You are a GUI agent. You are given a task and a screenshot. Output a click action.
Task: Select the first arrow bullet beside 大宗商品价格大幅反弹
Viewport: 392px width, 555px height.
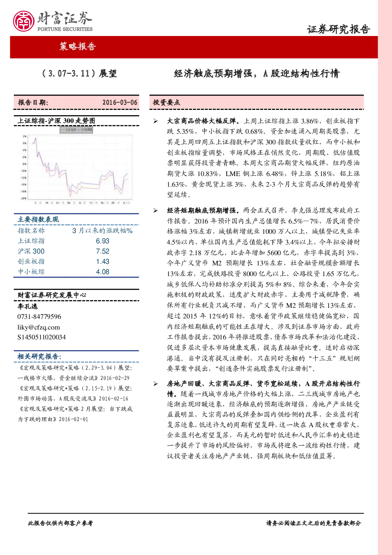pyautogui.click(x=156, y=121)
